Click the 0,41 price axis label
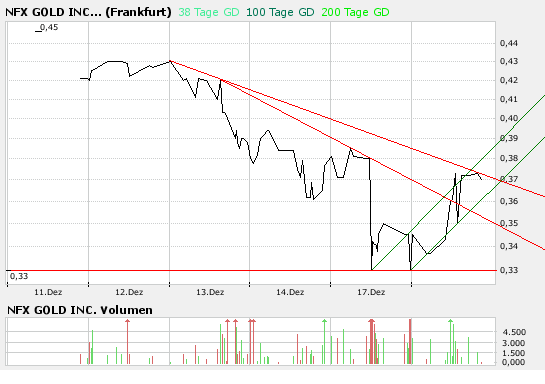This screenshot has height=384, width=545. click(x=509, y=99)
